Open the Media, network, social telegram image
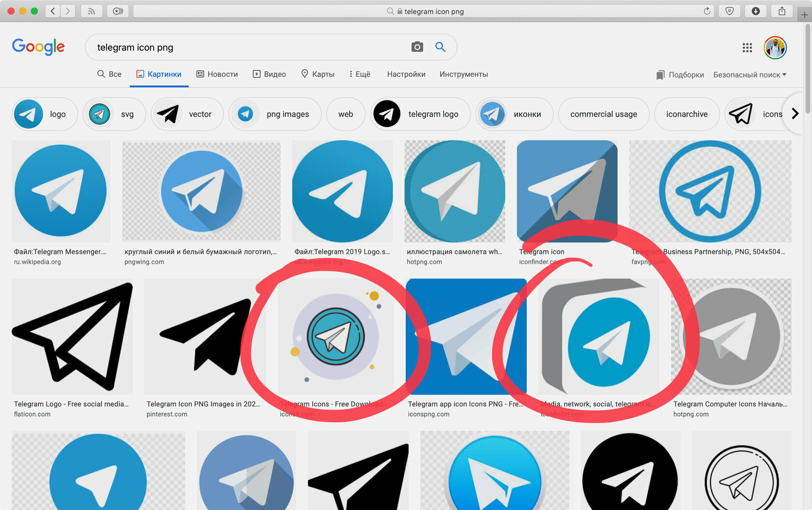The width and height of the screenshot is (812, 510). 599,337
